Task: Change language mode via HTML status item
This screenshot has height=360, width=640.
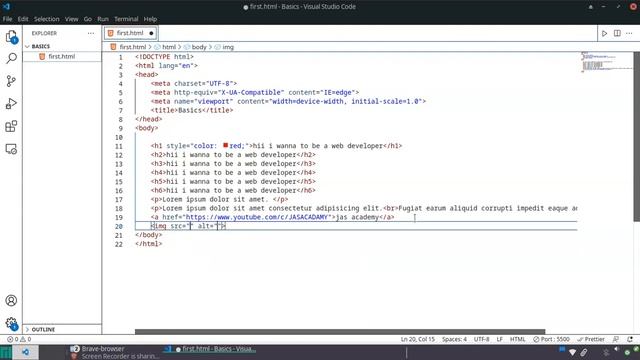Action: (x=518, y=339)
